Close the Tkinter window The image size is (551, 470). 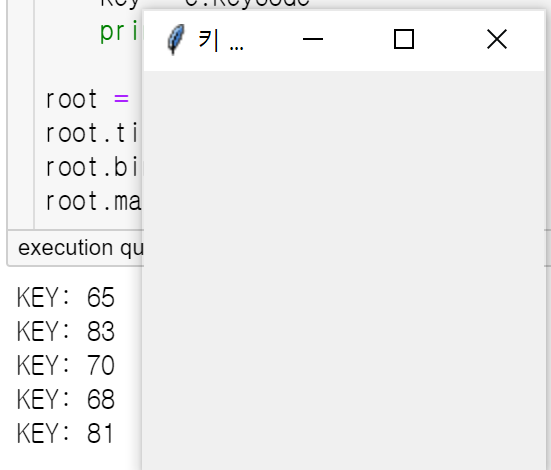[497, 39]
